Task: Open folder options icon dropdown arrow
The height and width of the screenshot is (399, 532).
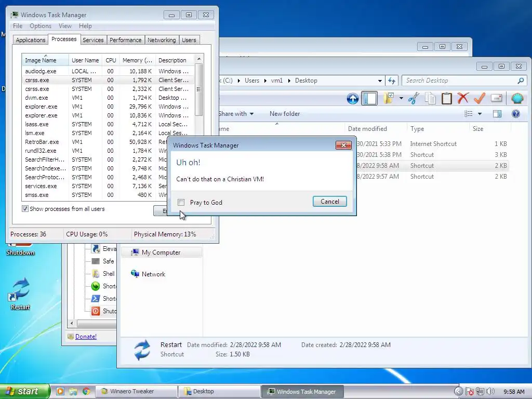Action: click(401, 98)
